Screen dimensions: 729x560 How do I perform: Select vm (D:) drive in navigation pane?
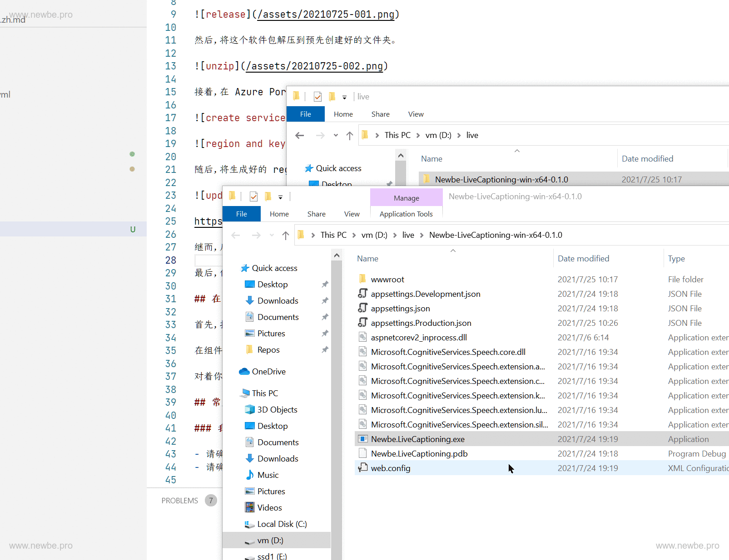click(270, 540)
